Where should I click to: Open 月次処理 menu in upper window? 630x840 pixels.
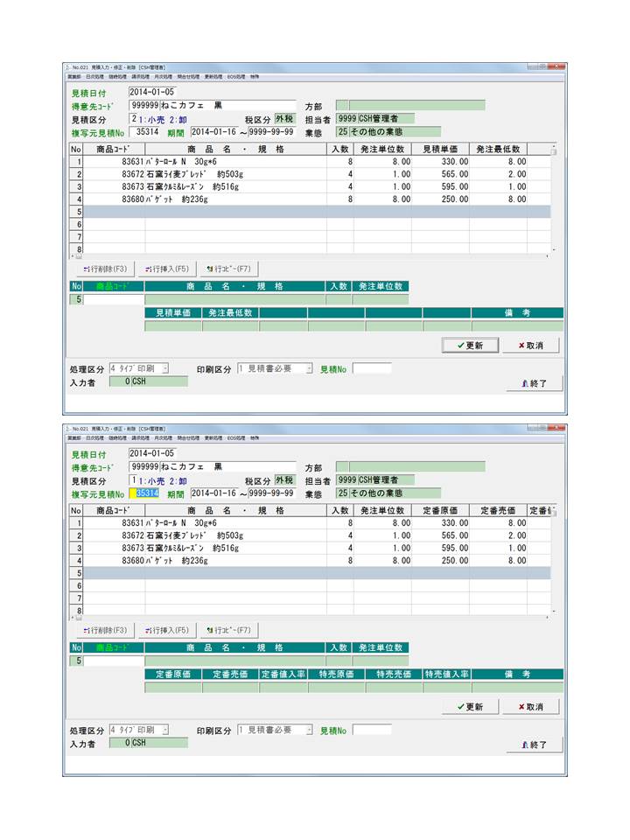164,77
